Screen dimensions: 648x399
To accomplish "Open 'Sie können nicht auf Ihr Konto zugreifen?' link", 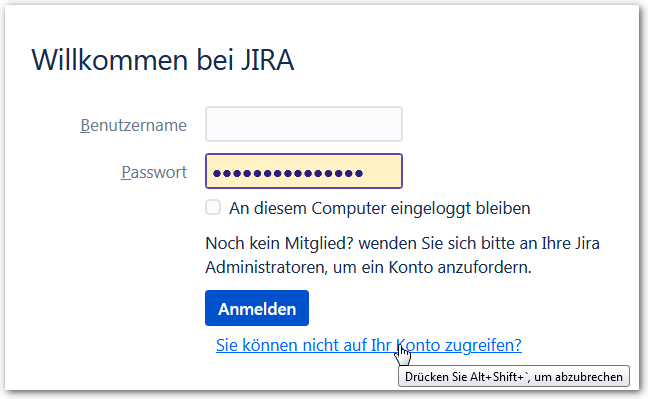I will [x=369, y=345].
